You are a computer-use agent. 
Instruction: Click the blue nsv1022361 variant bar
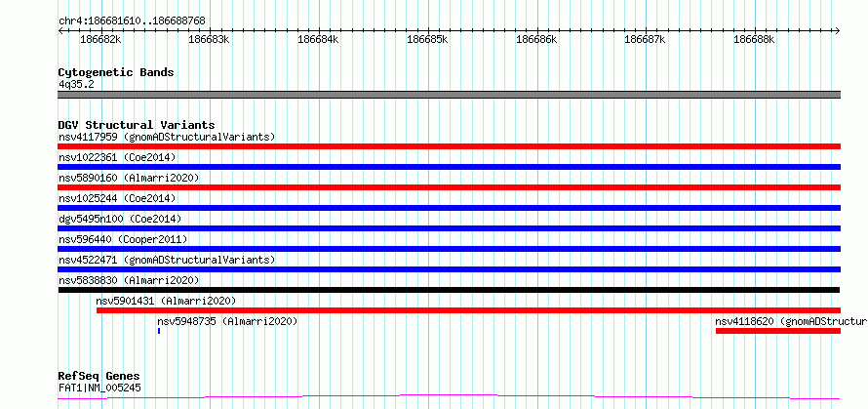[449, 167]
